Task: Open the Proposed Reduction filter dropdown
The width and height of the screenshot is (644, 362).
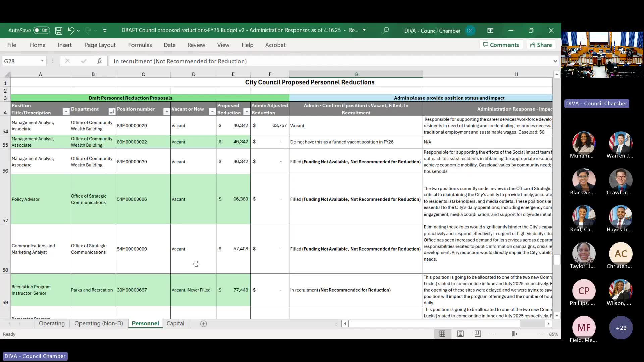Action: pos(246,112)
